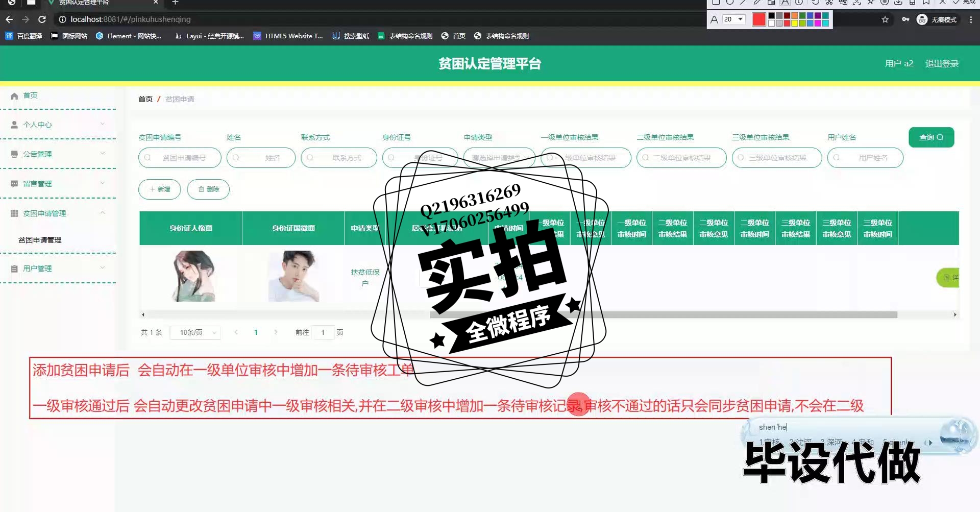Click the home icon beside 首页 in sidebar
This screenshot has width=980, height=512.
(14, 96)
